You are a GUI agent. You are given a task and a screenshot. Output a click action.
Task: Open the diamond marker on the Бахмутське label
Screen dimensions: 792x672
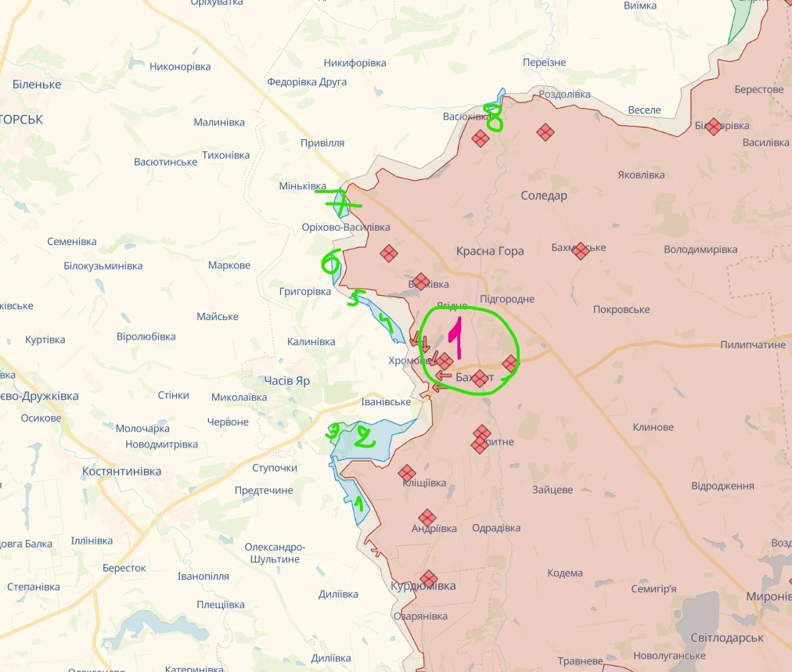pos(581,250)
